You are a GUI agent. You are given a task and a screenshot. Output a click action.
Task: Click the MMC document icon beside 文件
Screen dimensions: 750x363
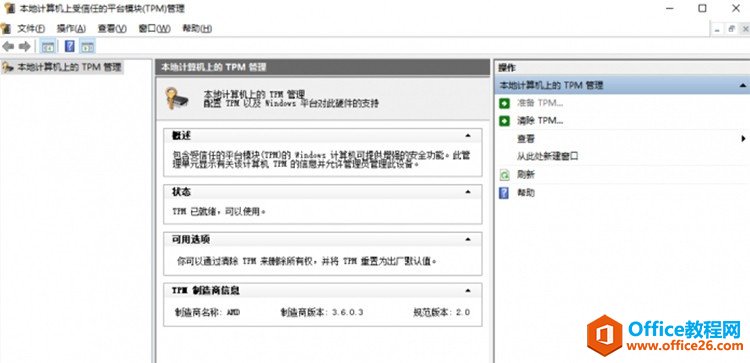click(x=6, y=28)
